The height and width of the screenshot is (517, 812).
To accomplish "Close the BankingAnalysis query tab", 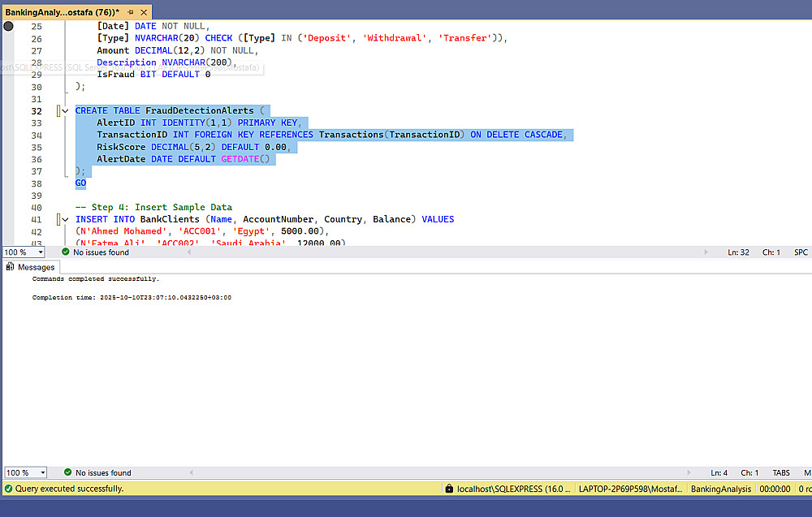I will [144, 12].
